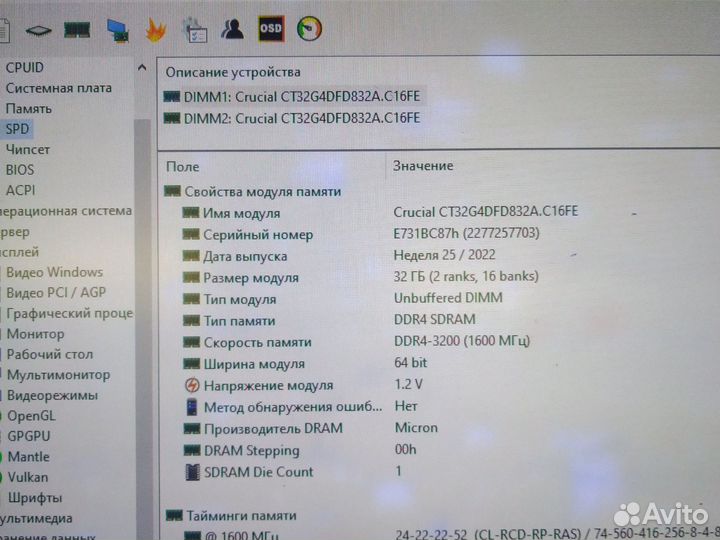720x540 pixels.
Task: Select the Производитель DRAM row
Action: pos(311,428)
